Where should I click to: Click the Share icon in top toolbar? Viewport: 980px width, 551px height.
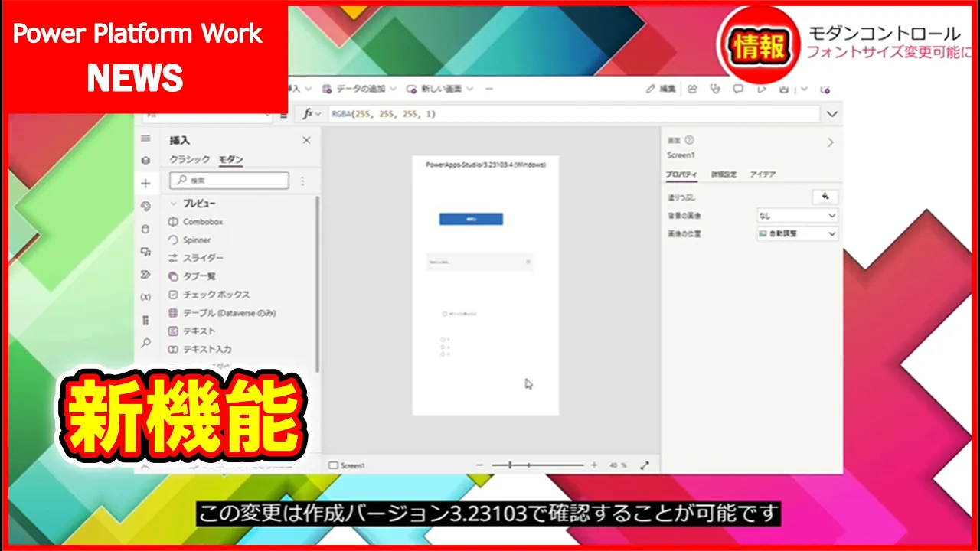[x=693, y=89]
